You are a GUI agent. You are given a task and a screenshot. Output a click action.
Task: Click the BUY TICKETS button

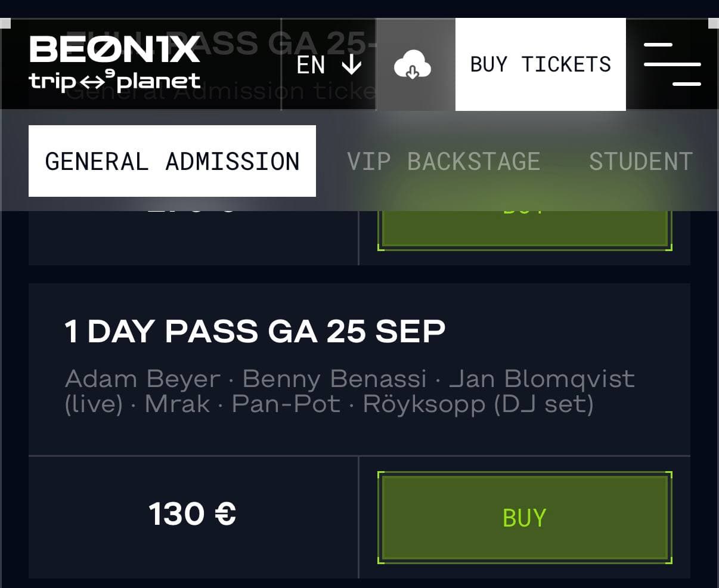click(x=541, y=64)
